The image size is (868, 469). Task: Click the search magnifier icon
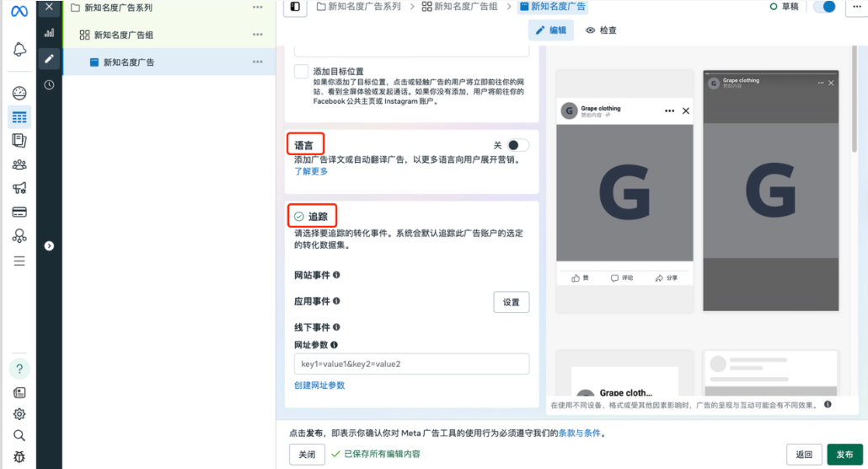(19, 436)
